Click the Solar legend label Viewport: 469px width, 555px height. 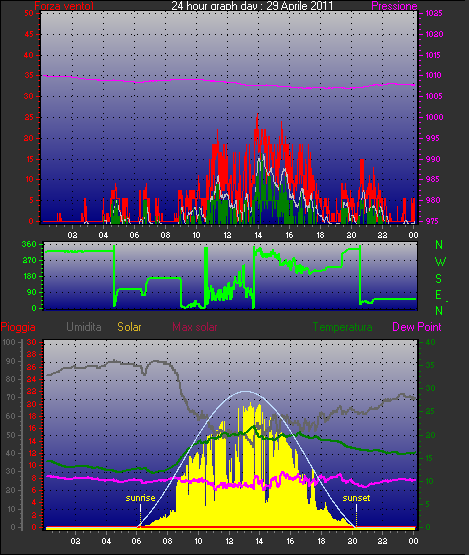tap(129, 327)
